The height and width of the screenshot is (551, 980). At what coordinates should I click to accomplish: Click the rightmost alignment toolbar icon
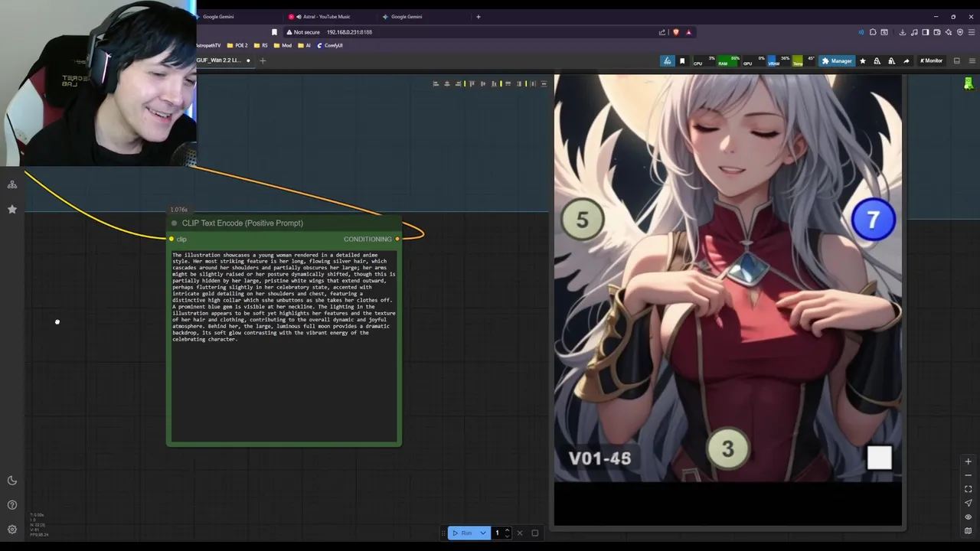click(544, 83)
